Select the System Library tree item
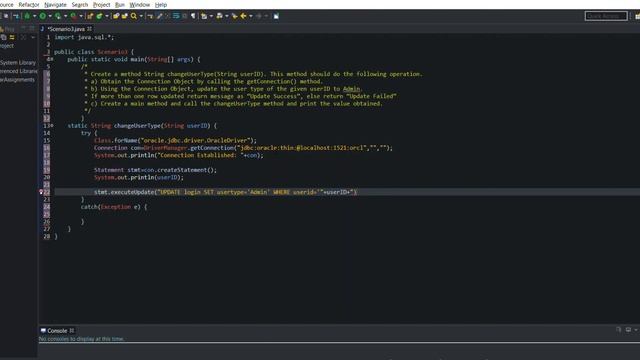 click(x=18, y=63)
